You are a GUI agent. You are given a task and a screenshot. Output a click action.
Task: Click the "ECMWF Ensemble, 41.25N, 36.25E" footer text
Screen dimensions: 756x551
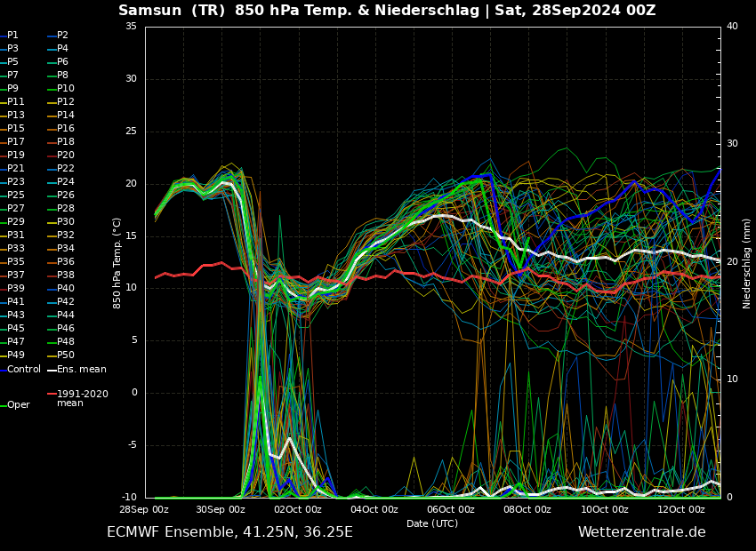[230, 532]
